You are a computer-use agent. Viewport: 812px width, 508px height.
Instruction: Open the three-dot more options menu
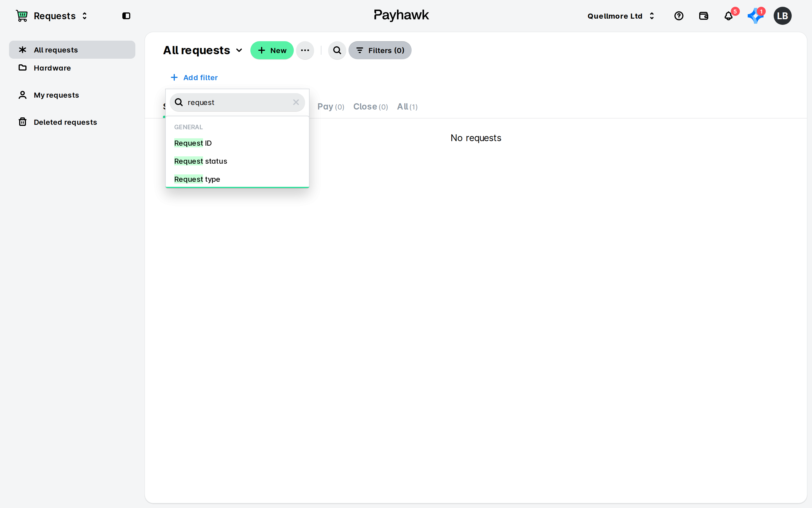(x=305, y=51)
